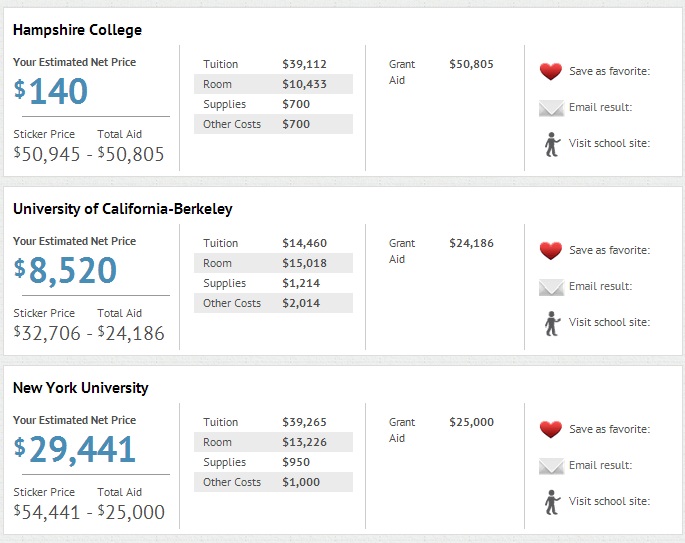Image resolution: width=685 pixels, height=543 pixels.
Task: Visit school site link for Berkeley
Action: click(609, 322)
